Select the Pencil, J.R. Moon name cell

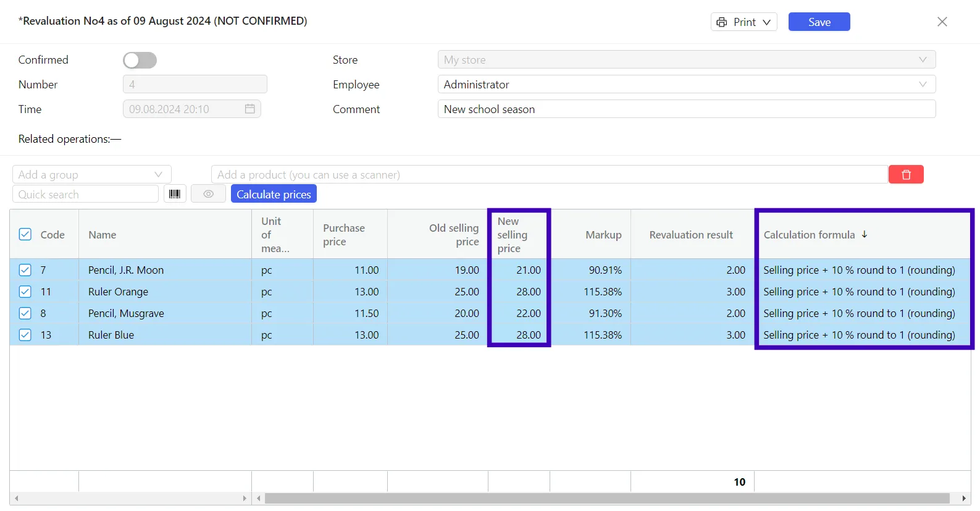165,270
